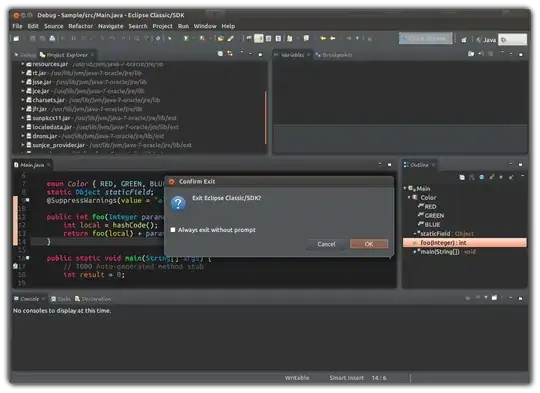The image size is (540, 393).
Task: Switch to the Tasks tab
Action: point(61,299)
